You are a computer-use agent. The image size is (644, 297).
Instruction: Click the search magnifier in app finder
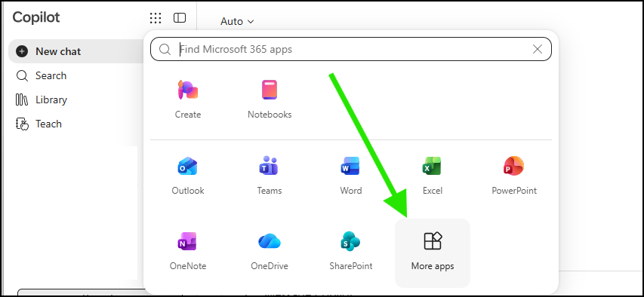(x=165, y=50)
